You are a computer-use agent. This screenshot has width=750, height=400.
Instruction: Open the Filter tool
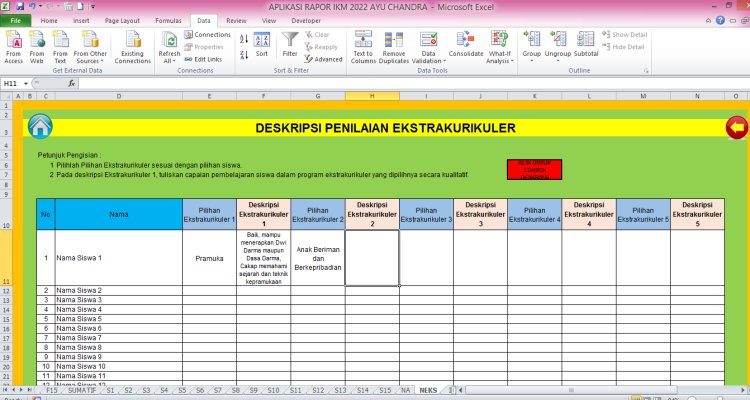290,42
